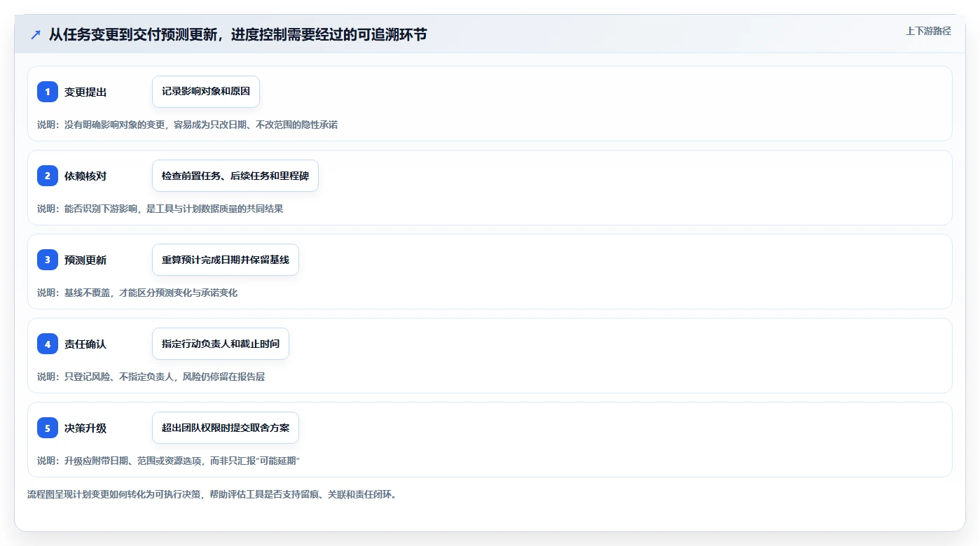Click the 超出团队权限时提交取舍方案 chip
980x546 pixels.
pos(226,428)
